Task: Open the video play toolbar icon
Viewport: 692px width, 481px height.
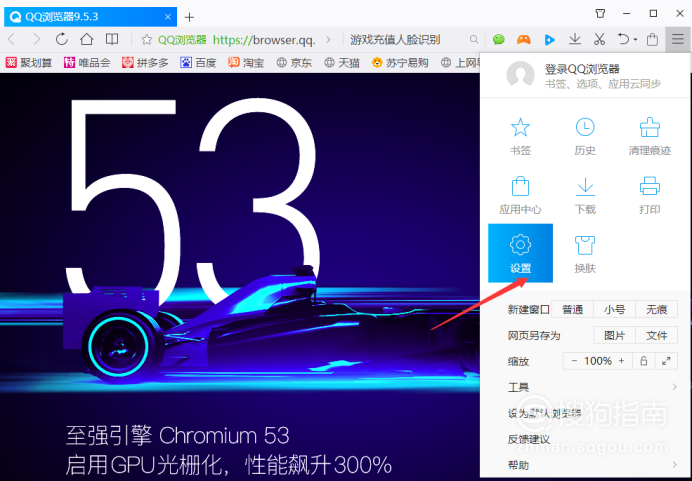Action: click(549, 40)
